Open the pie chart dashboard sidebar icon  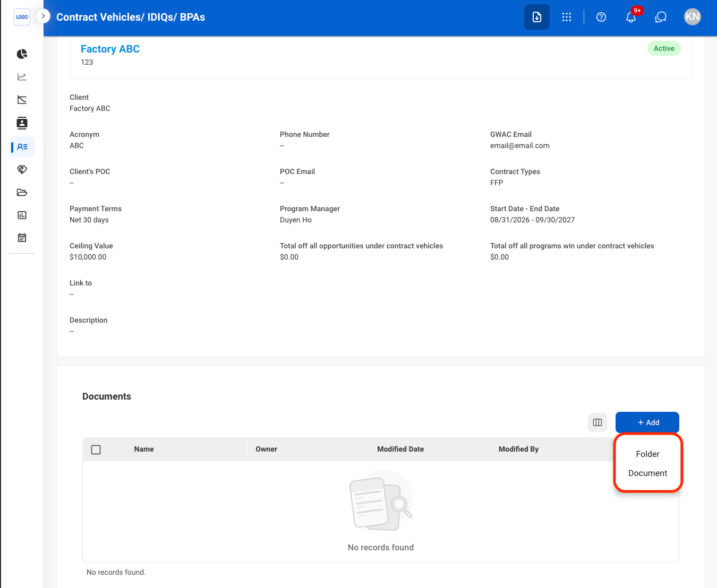click(x=22, y=54)
